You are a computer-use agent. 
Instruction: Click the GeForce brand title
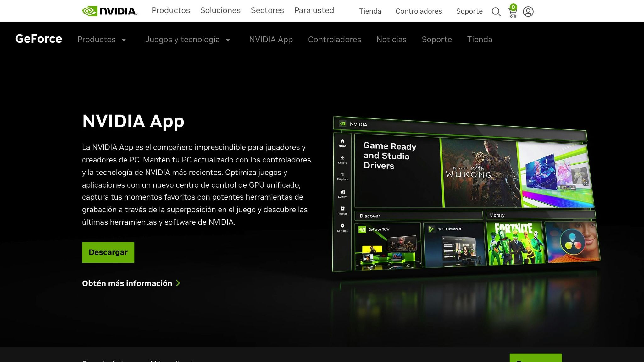point(39,39)
